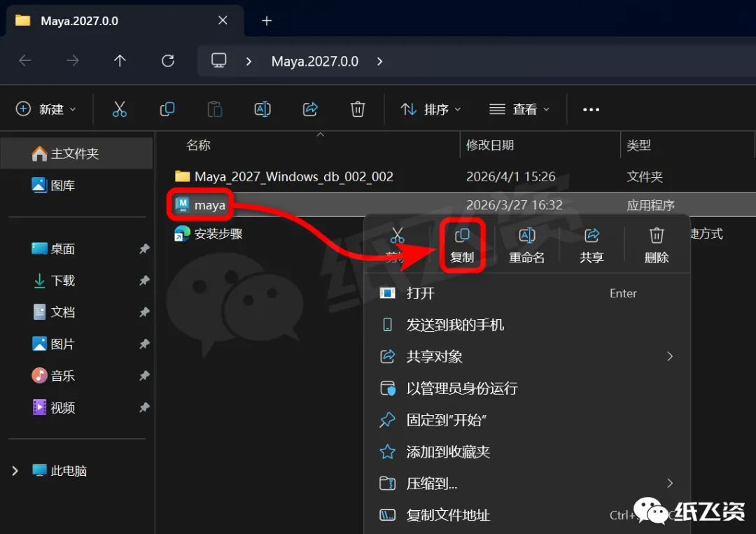Open 桌面 (Desktop) in sidebar
Screen dimensions: 756x534
click(53, 248)
